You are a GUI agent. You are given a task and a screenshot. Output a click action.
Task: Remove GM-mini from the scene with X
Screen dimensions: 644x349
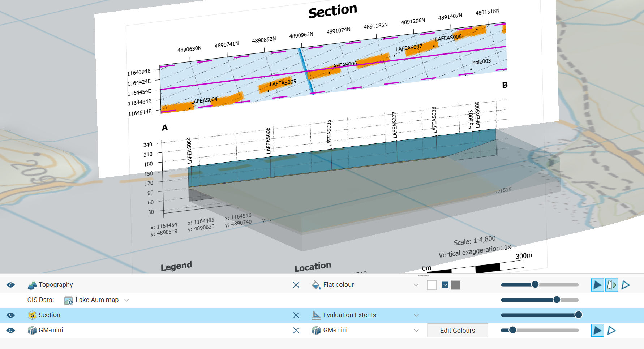point(296,331)
